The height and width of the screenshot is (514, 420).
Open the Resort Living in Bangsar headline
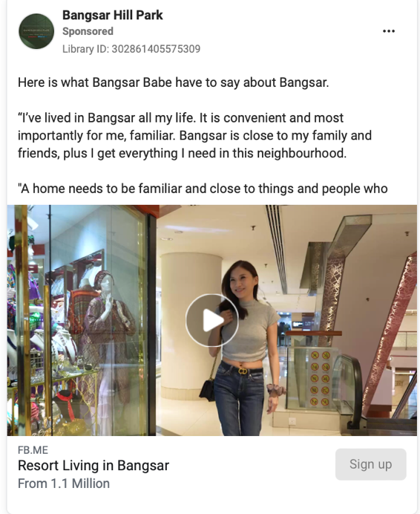pos(93,466)
